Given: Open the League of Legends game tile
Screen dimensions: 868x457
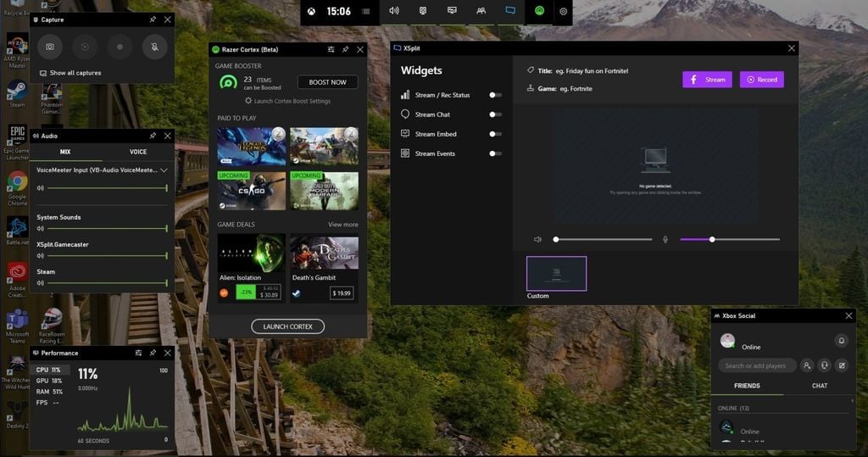Looking at the screenshot, I should [252, 146].
